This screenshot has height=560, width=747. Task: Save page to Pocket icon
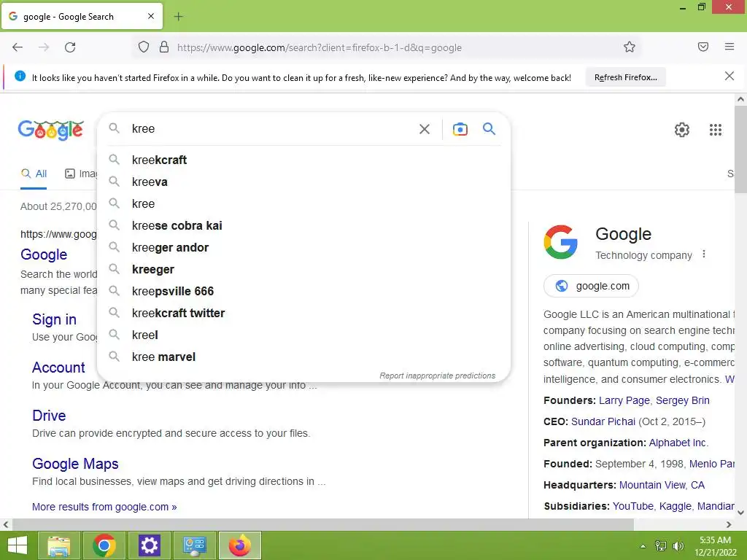(x=703, y=47)
